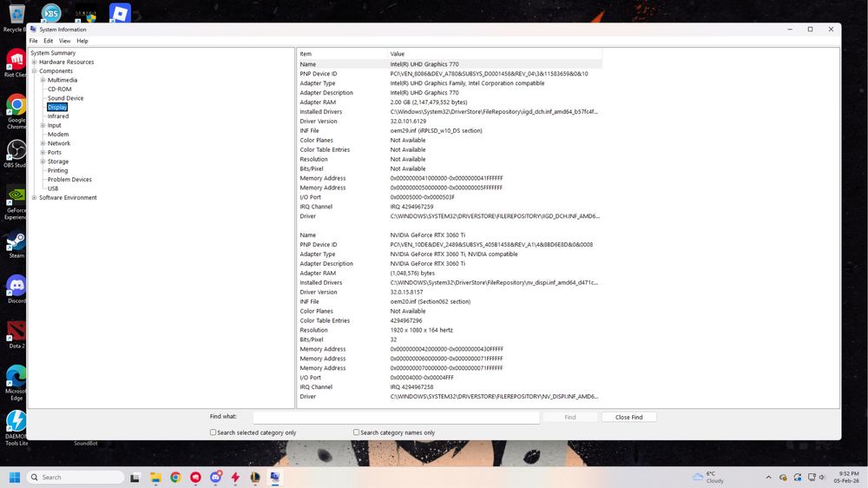Enable Search selected category only checkbox
The height and width of the screenshot is (488, 868).
point(214,432)
